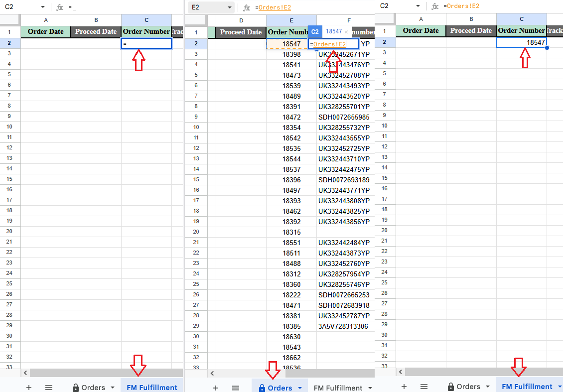Expand the Orders tab dropdown arrow in left panel

coord(112,388)
